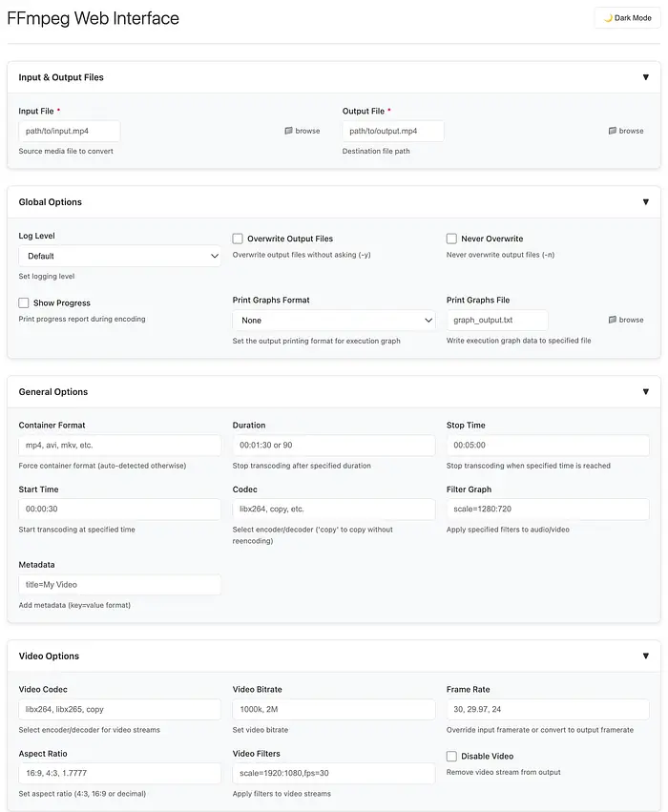The image size is (668, 812).
Task: Tick the Disable Video checkbox
Action: click(452, 757)
